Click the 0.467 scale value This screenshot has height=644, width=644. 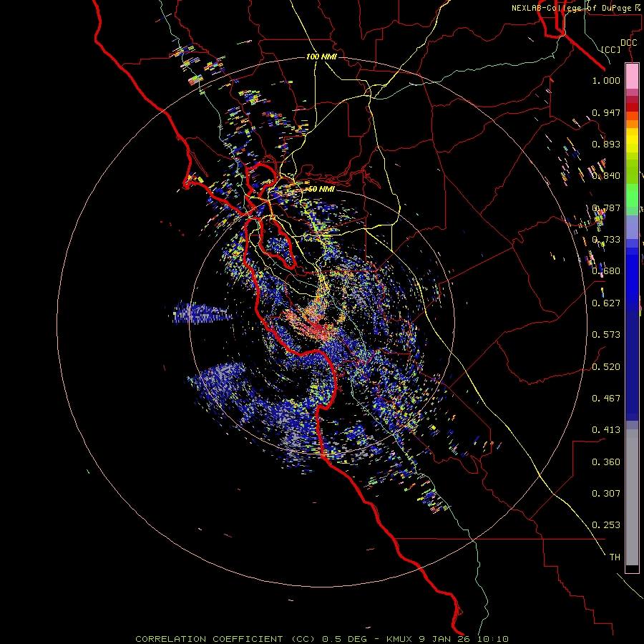tap(606, 399)
